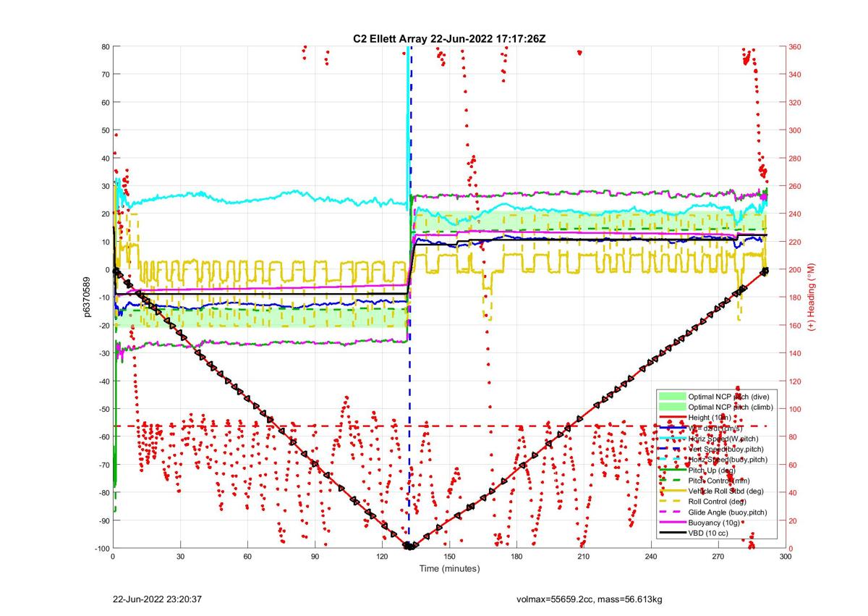Click the black line sample beside VBD (10 cc)
This screenshot has width=868, height=616.
point(672,533)
